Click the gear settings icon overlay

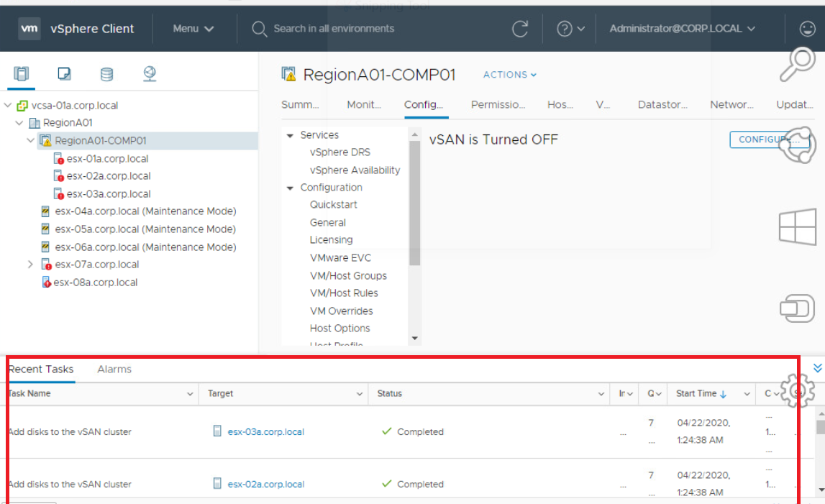pos(798,390)
